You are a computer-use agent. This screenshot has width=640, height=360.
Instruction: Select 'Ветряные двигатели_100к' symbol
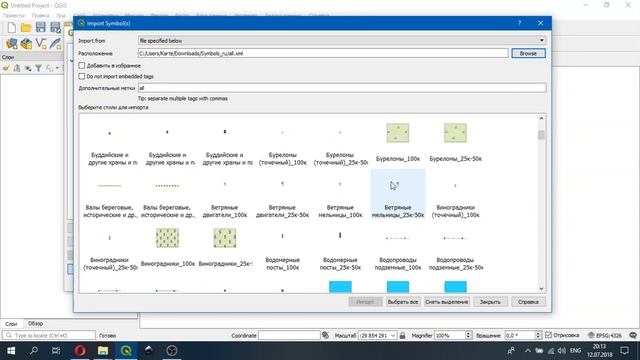[225, 195]
